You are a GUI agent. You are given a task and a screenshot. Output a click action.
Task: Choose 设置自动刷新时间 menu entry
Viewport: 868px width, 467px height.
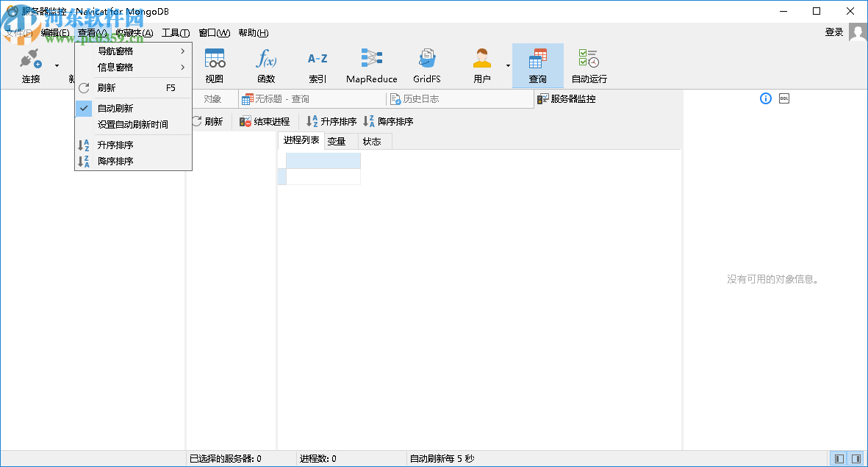(x=134, y=125)
